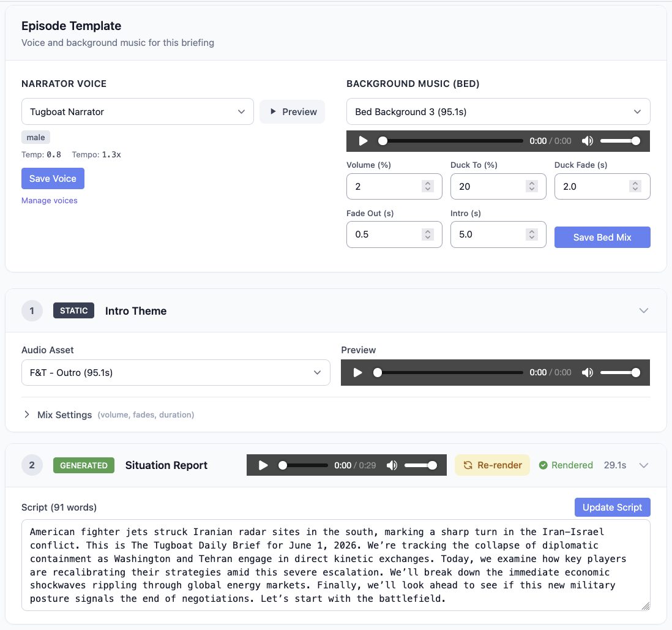672x630 pixels.
Task: Click the Update Script button
Action: (613, 508)
